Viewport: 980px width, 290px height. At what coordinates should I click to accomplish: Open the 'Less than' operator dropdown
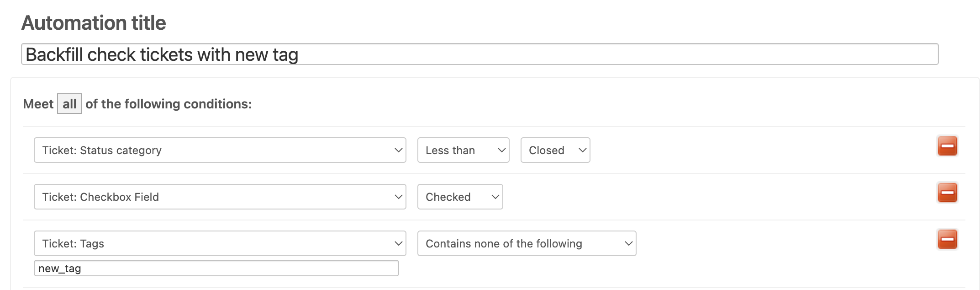tap(463, 150)
